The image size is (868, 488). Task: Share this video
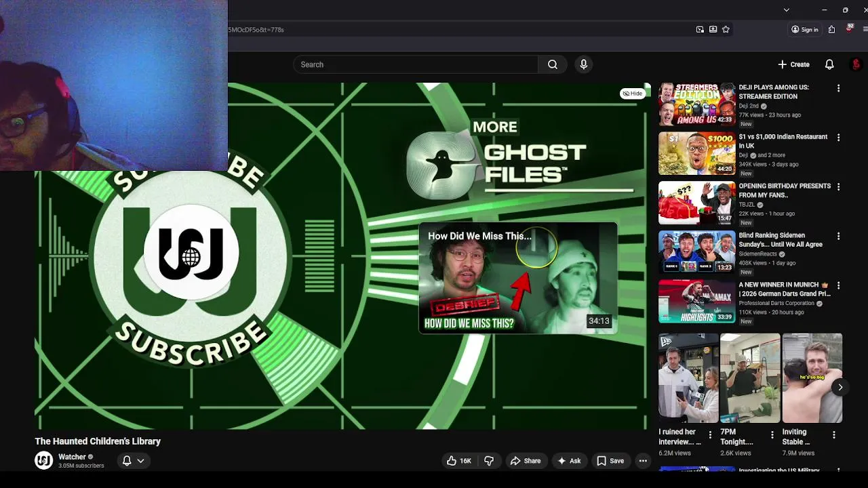(526, 461)
